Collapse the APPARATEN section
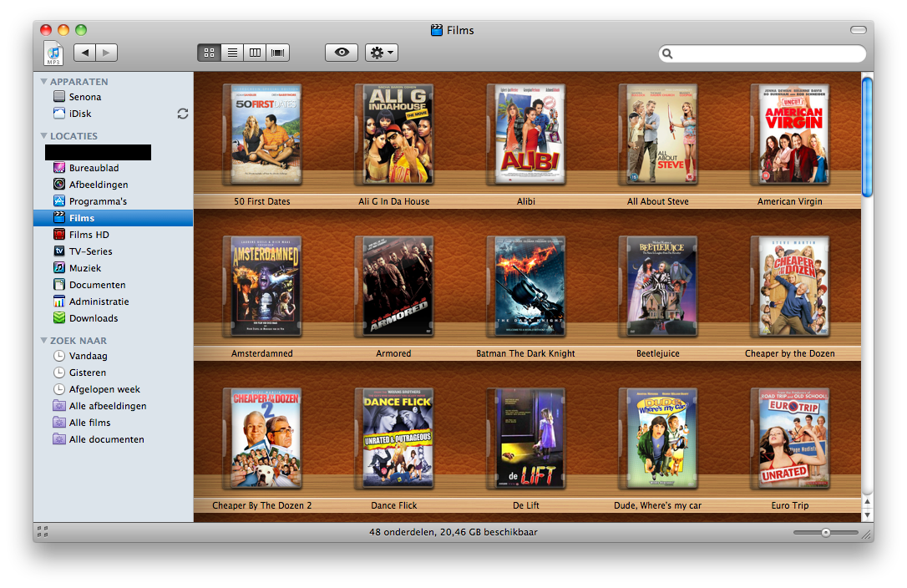The image size is (907, 588). click(43, 82)
